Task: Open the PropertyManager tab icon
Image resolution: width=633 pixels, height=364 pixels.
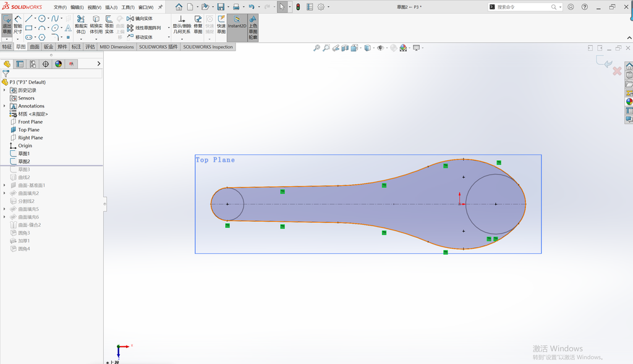Action: [20, 64]
